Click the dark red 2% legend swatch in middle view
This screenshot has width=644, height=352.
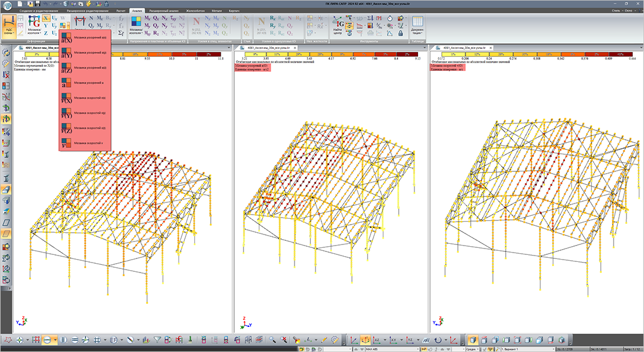pos(407,54)
